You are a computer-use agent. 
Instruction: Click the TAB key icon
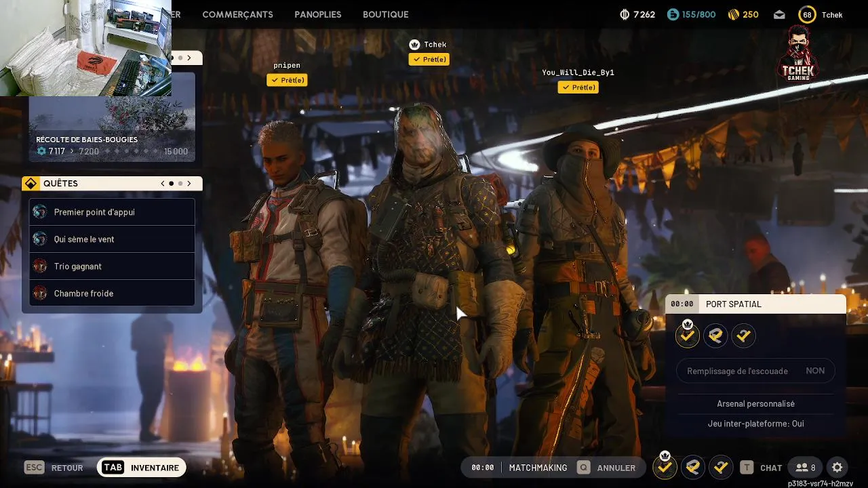pyautogui.click(x=113, y=468)
